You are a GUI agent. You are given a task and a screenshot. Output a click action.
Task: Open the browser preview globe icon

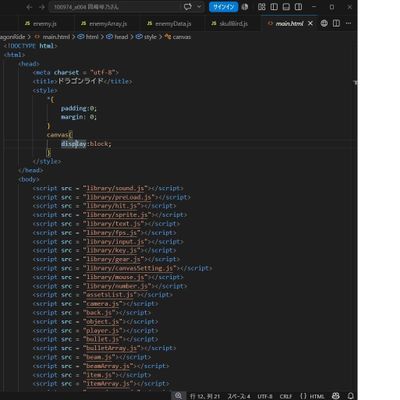pyautogui.click(x=324, y=23)
